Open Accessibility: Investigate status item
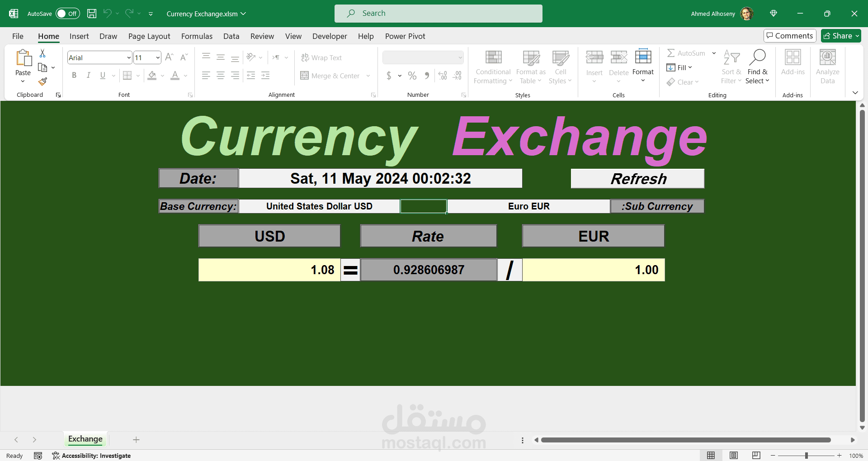The image size is (868, 461). [91, 456]
